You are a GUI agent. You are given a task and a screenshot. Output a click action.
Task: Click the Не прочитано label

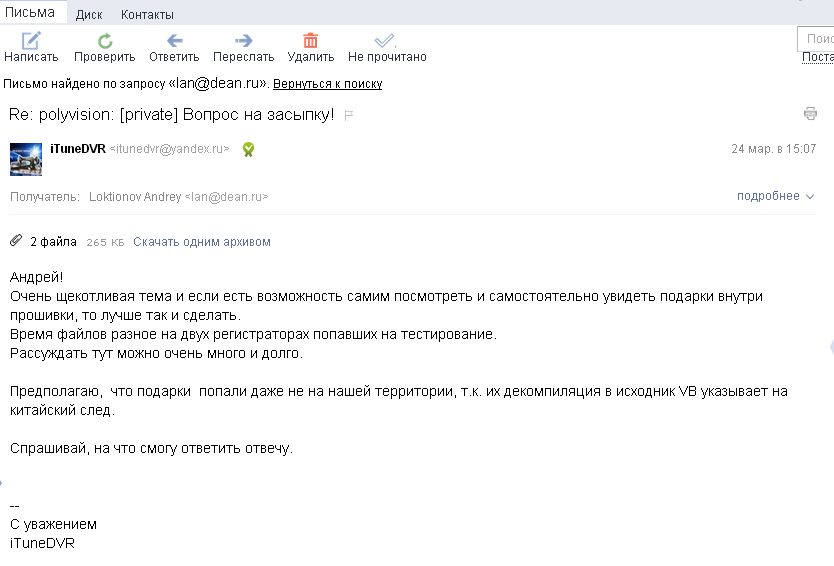[x=387, y=57]
